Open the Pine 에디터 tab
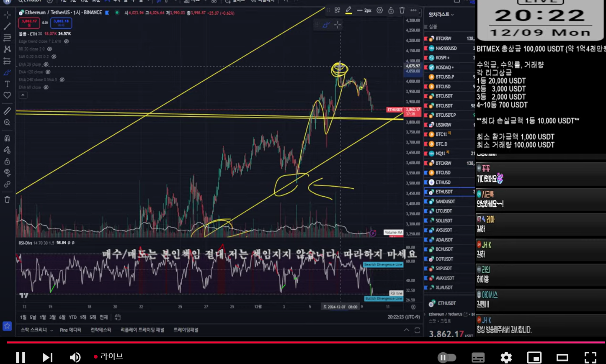 pos(70,330)
